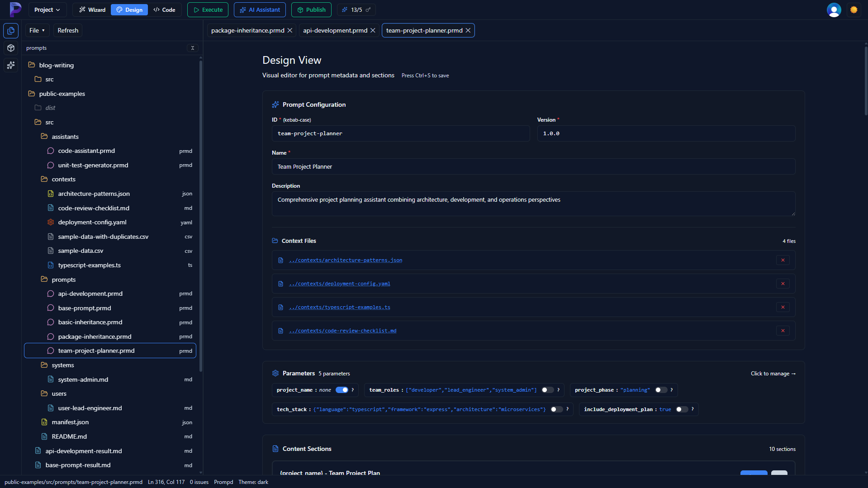The width and height of the screenshot is (868, 488).
Task: Click the orange badge icon next to the avatar
Action: click(x=854, y=9)
